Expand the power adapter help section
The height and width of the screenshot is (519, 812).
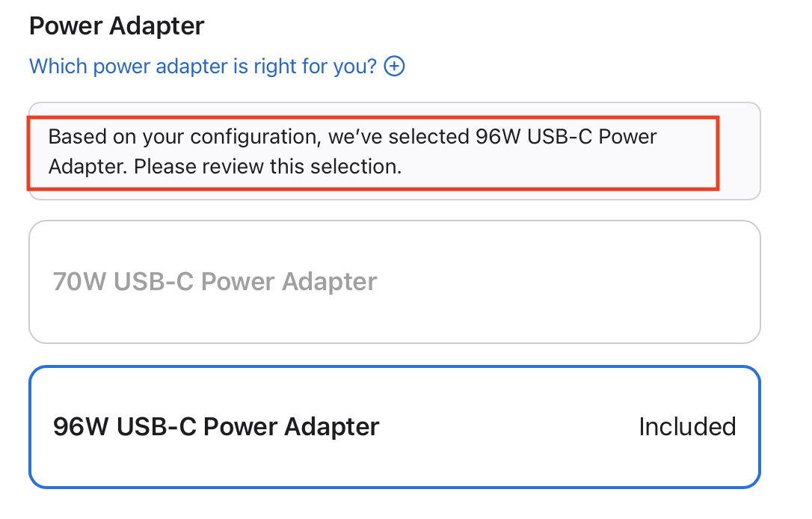[x=394, y=67]
